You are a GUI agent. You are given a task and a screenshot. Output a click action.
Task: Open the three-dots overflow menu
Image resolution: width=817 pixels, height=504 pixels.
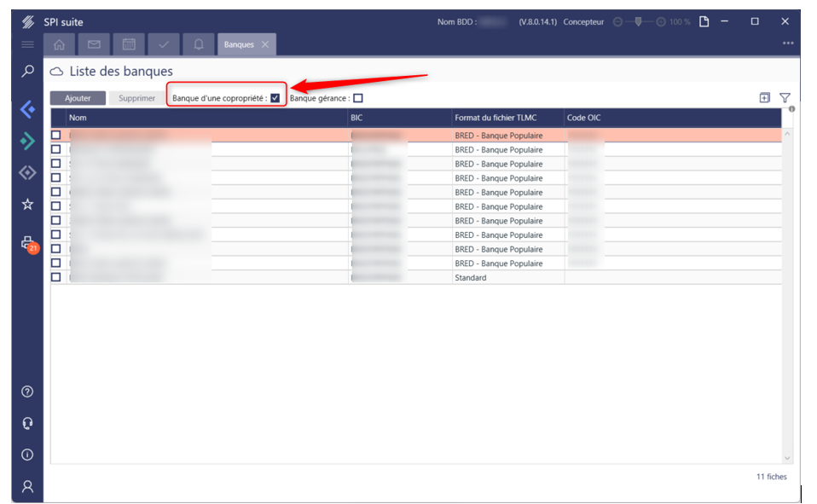pos(787,43)
